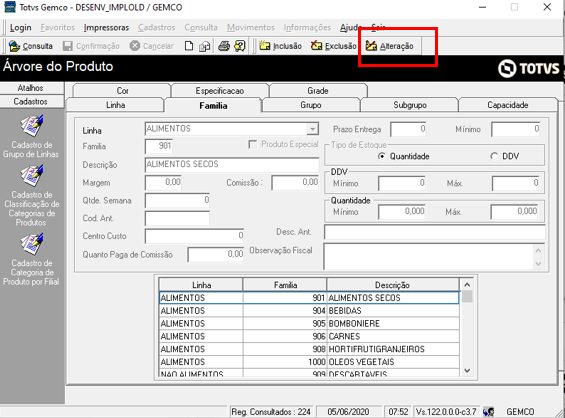Open Cadastro de Categoria de Produto por Filial
Viewport: 565px width, 418px height.
click(x=31, y=259)
